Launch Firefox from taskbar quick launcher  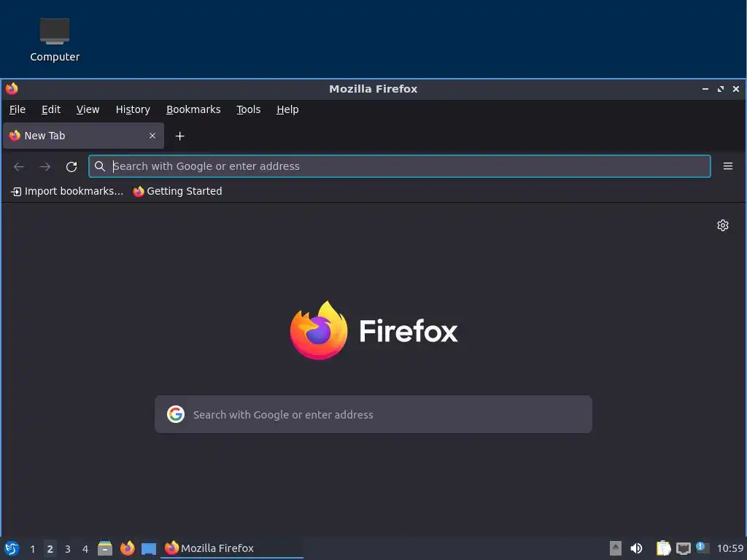127,548
